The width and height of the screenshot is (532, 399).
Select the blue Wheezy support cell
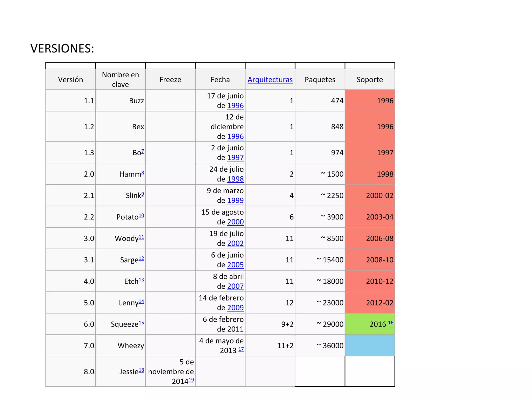[x=370, y=345]
